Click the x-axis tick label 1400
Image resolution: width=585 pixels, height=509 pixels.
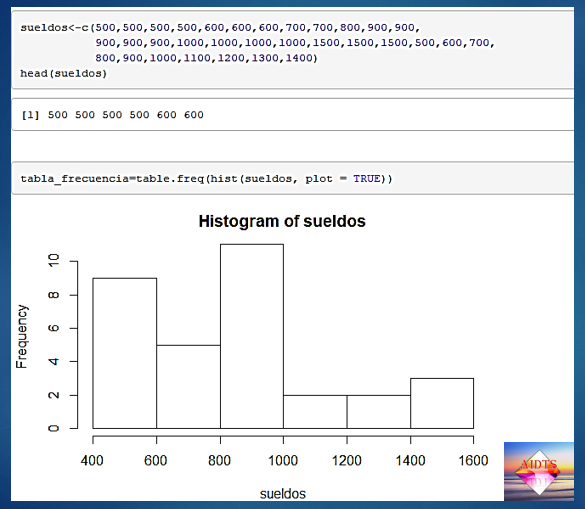[410, 460]
